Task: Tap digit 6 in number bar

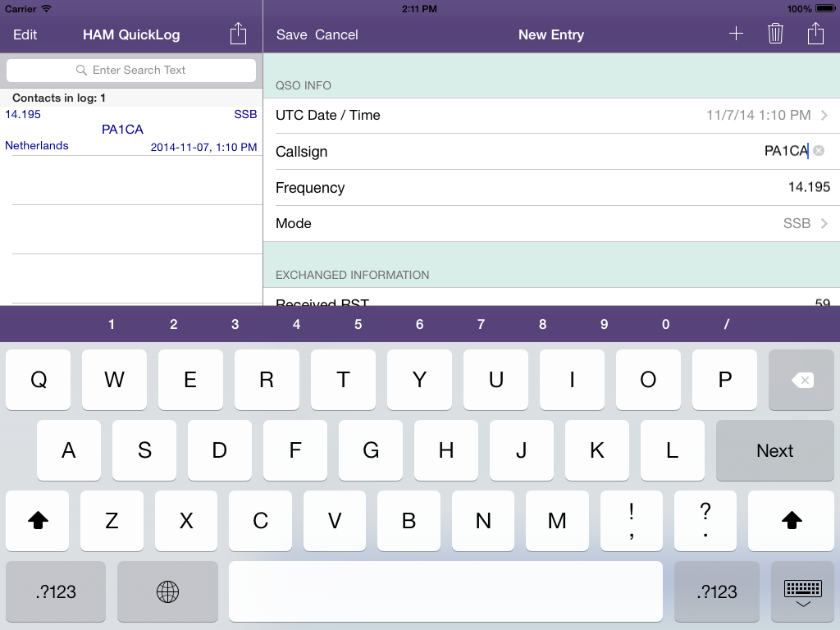Action: [419, 324]
